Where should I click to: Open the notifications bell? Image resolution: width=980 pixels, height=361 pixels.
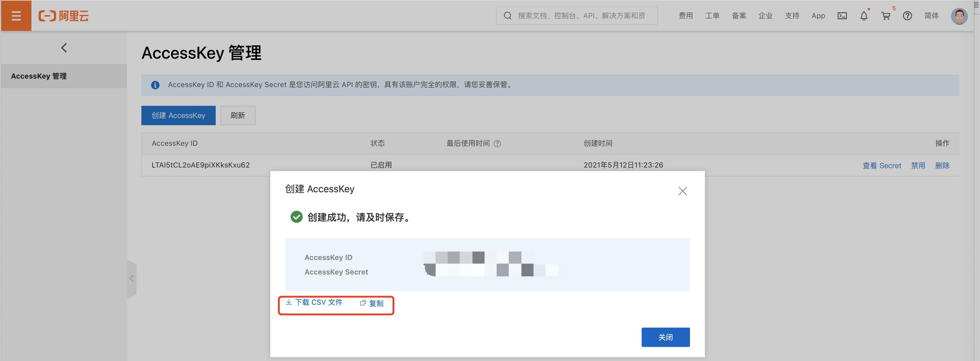coord(864,16)
